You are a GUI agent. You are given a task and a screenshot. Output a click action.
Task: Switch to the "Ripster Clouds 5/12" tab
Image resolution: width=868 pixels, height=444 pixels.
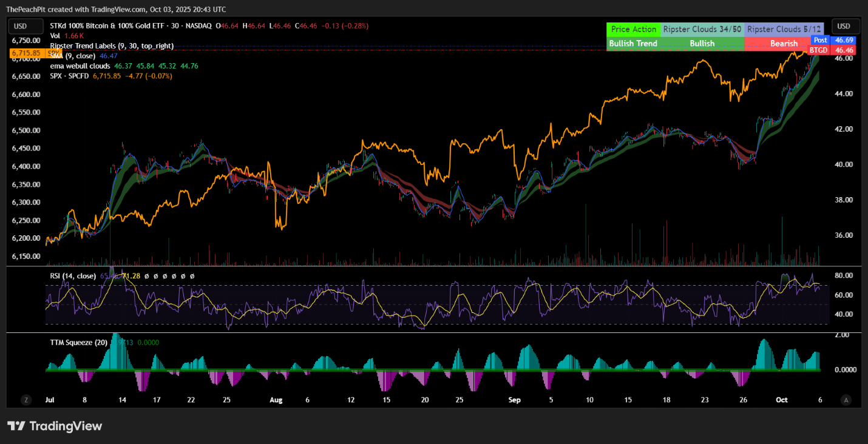785,29
